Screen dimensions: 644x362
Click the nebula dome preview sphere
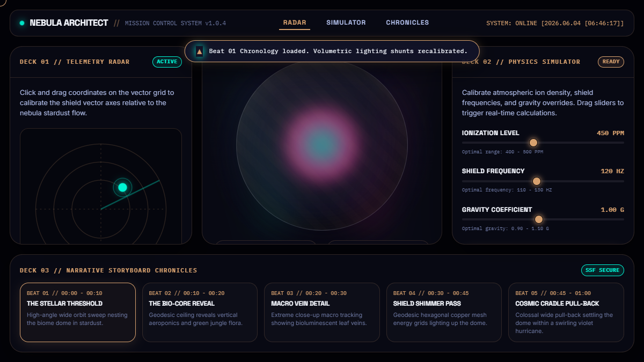tap(322, 145)
